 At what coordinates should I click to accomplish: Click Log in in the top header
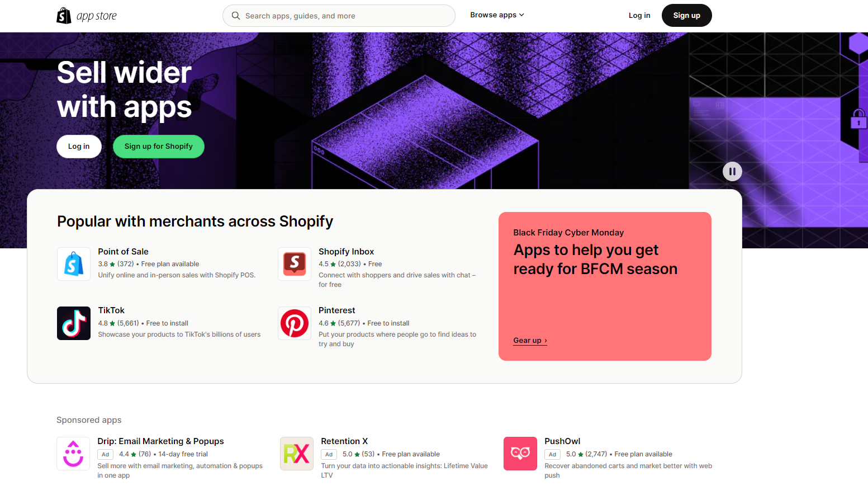click(x=639, y=16)
